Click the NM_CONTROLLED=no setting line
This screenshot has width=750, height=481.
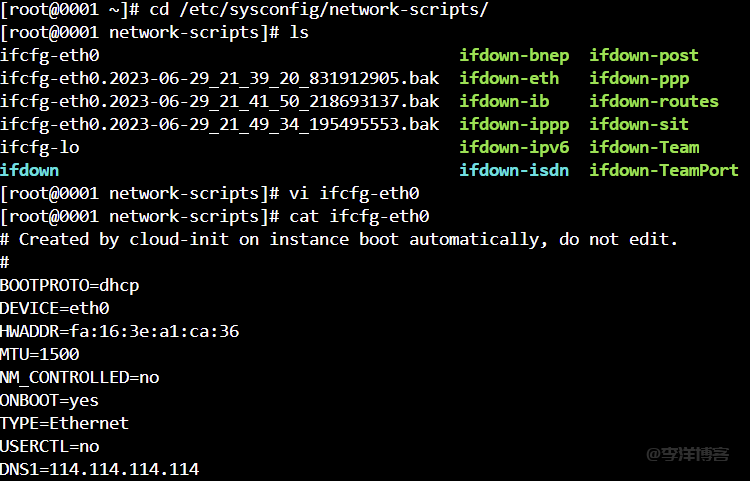click(80, 377)
